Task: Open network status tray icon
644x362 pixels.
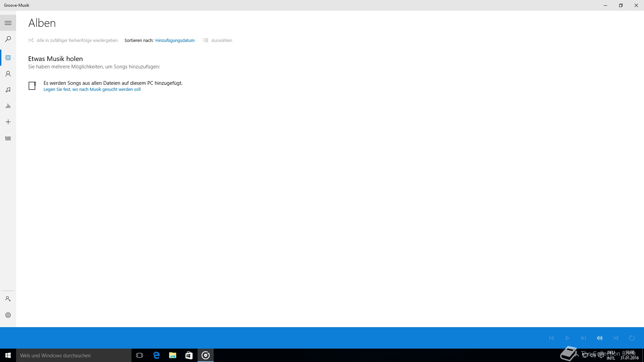Action: pos(585,355)
